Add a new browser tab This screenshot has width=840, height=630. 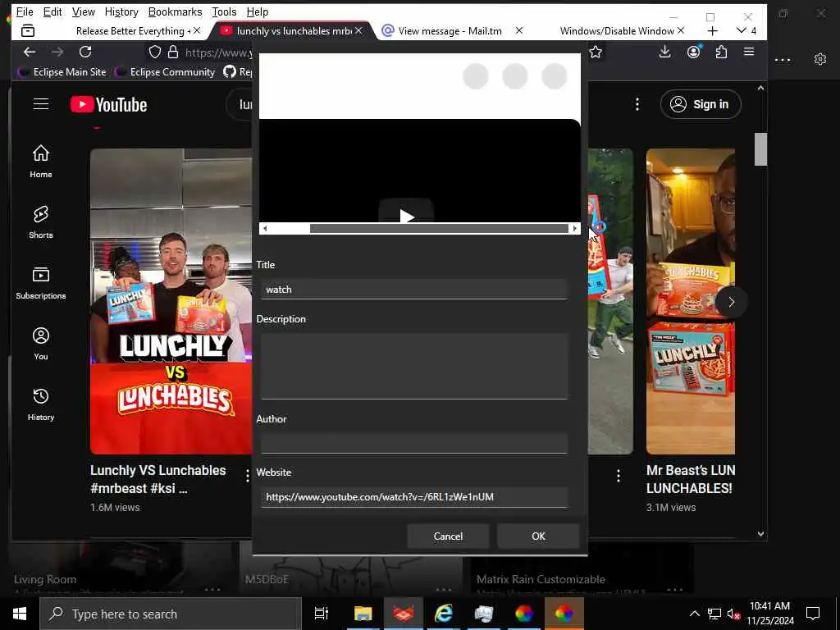click(x=713, y=31)
